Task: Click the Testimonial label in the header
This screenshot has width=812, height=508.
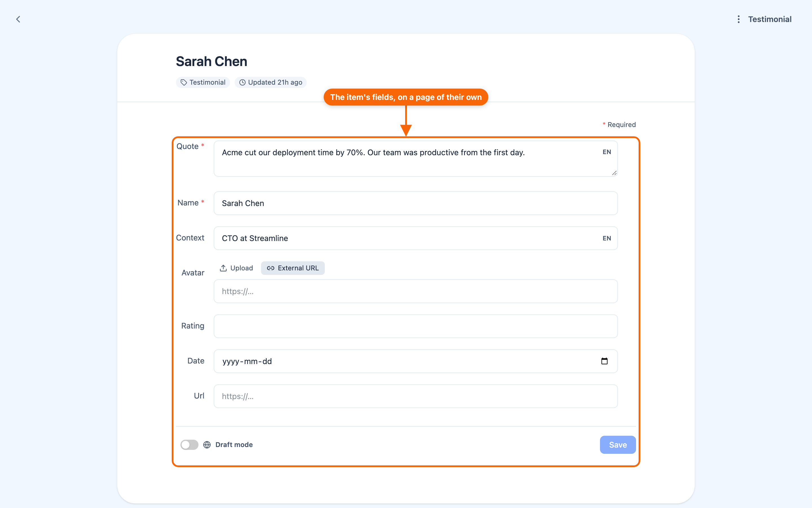Action: coord(770,19)
